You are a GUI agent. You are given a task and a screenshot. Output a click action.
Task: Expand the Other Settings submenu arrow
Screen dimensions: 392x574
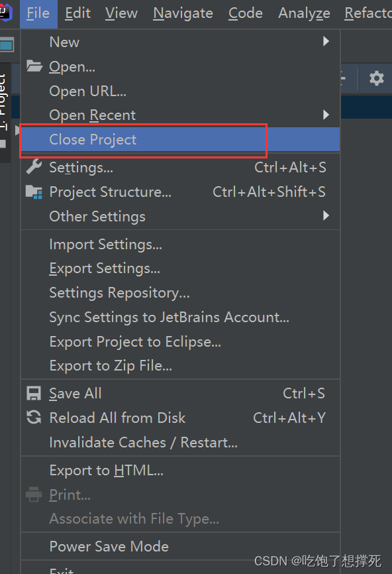coord(326,215)
